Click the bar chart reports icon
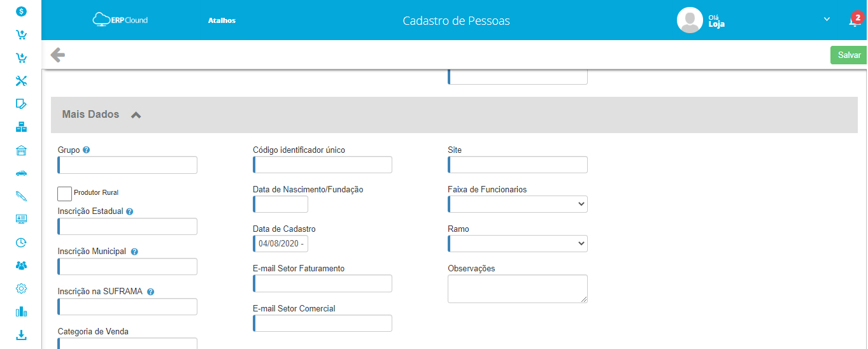This screenshot has width=868, height=349. [x=21, y=311]
